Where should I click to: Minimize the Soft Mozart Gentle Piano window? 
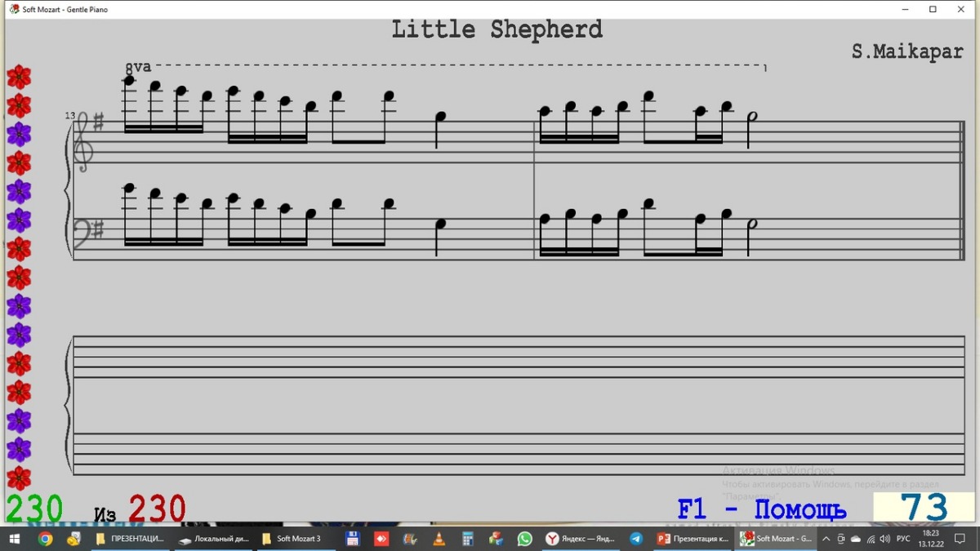tap(905, 9)
